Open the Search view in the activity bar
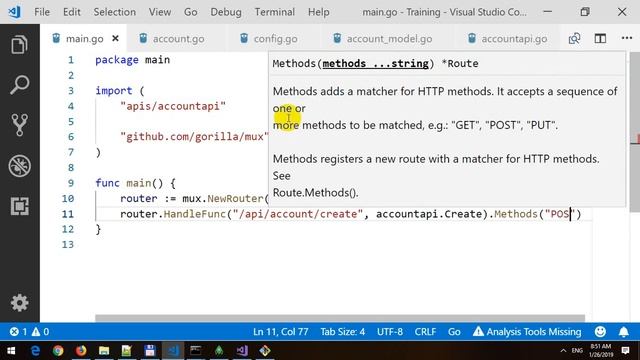The height and width of the screenshot is (360, 640). pyautogui.click(x=19, y=85)
